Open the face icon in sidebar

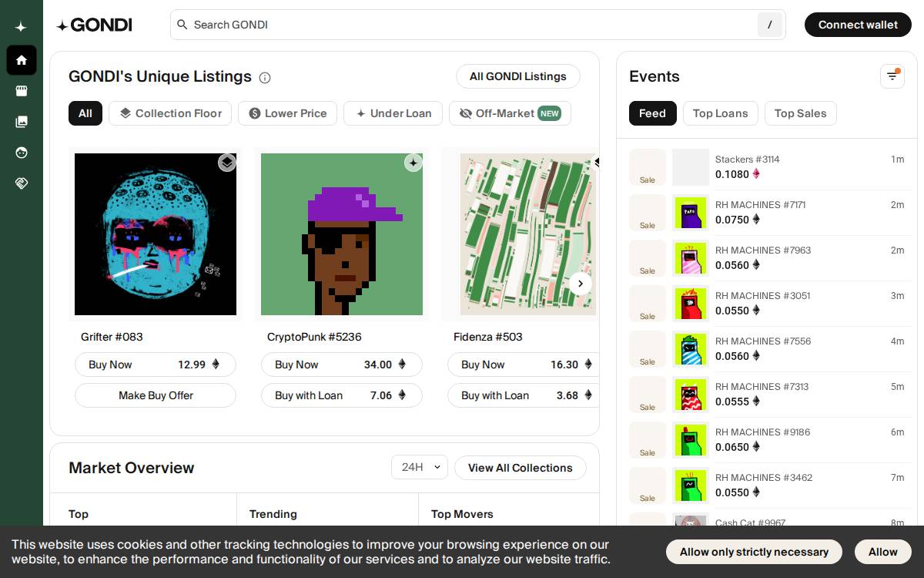[22, 153]
